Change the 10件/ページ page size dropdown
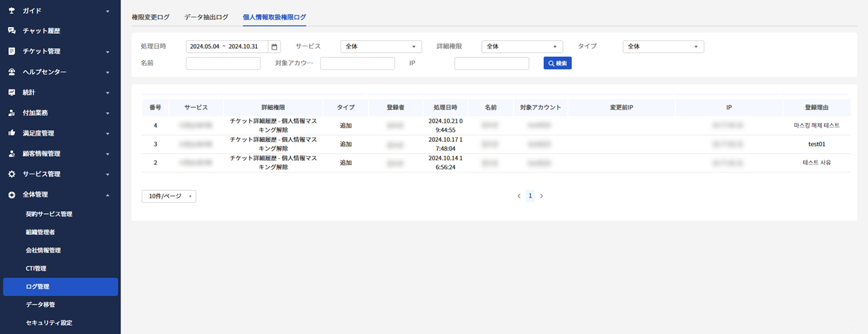868x334 pixels. 169,196
